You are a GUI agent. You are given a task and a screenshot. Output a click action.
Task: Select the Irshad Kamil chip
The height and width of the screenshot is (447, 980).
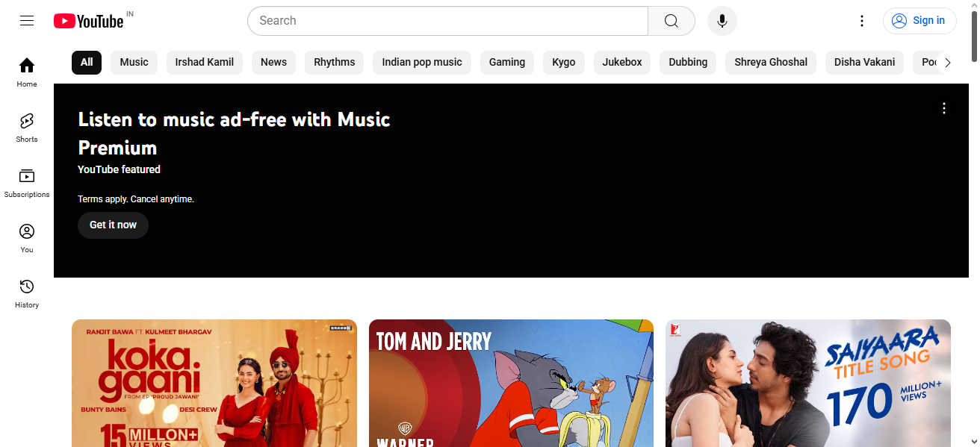[x=205, y=63]
